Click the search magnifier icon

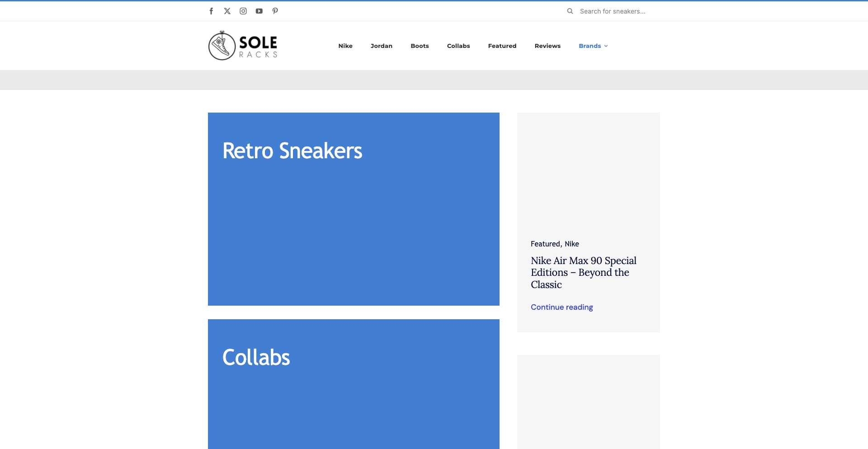pos(570,11)
